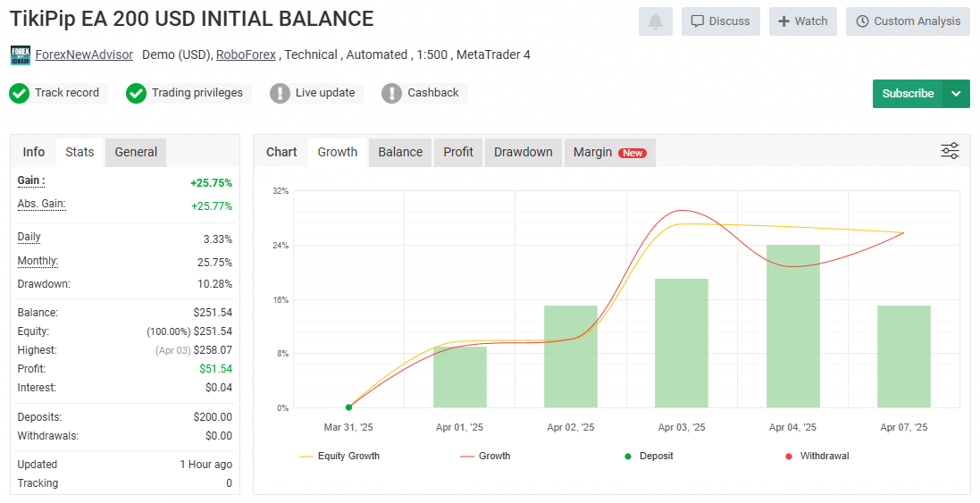This screenshot has height=503, width=980.
Task: Open the Margin chart tab
Action: click(x=609, y=152)
